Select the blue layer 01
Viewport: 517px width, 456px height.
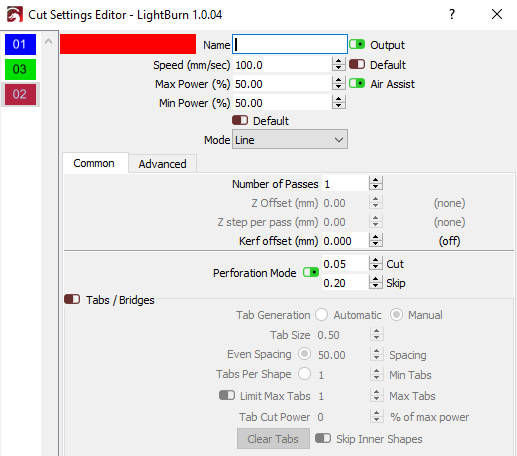tap(20, 44)
